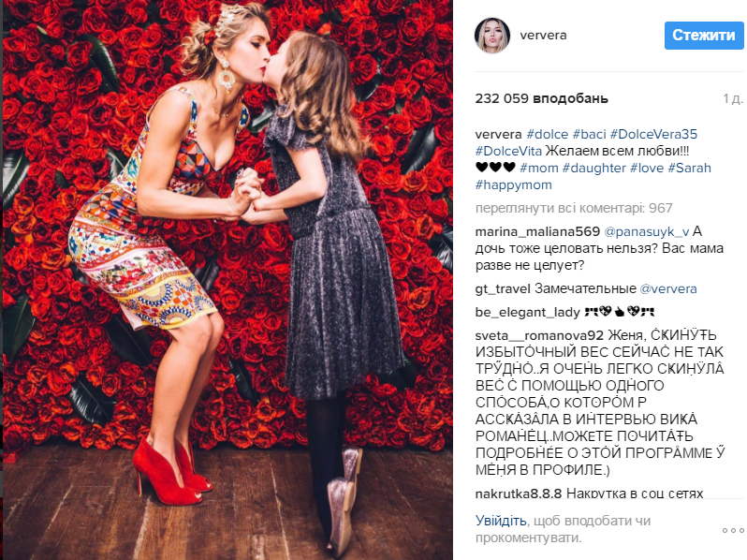Open the #mom hashtag
This screenshot has width=747, height=560.
(x=539, y=168)
